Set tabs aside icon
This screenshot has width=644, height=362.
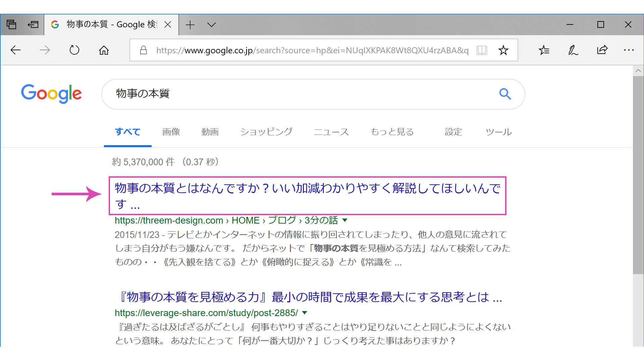tap(33, 24)
